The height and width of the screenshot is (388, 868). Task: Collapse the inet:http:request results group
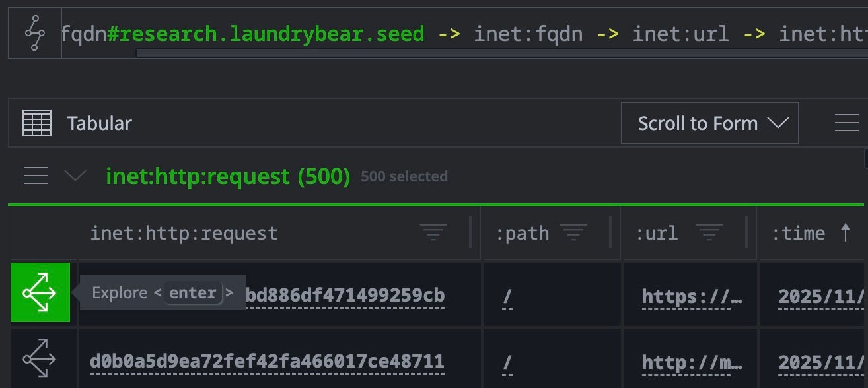[75, 176]
